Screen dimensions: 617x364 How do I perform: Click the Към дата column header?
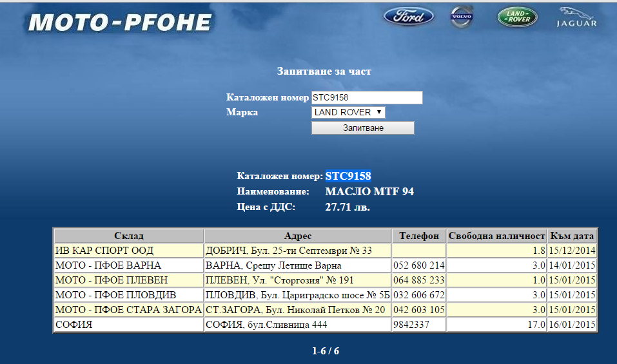pyautogui.click(x=572, y=236)
